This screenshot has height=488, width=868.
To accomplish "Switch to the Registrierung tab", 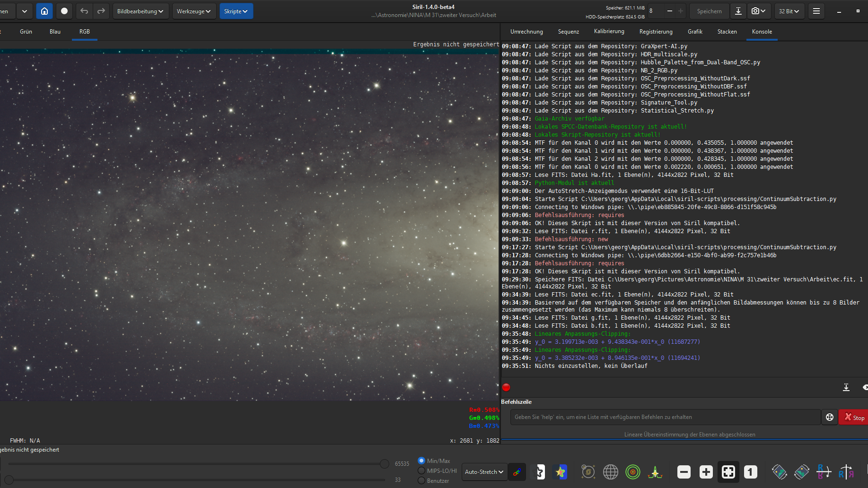I will 656,32.
